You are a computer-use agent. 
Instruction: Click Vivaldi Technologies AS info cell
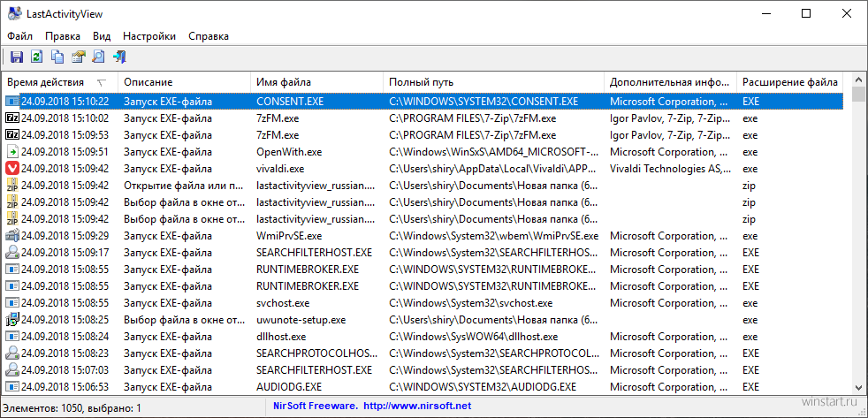670,168
